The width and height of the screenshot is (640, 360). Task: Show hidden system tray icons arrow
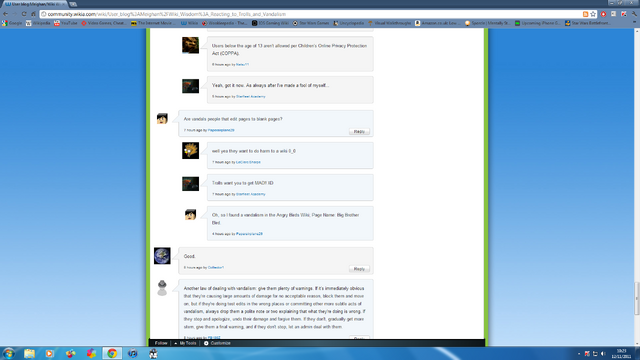[x=579, y=354]
